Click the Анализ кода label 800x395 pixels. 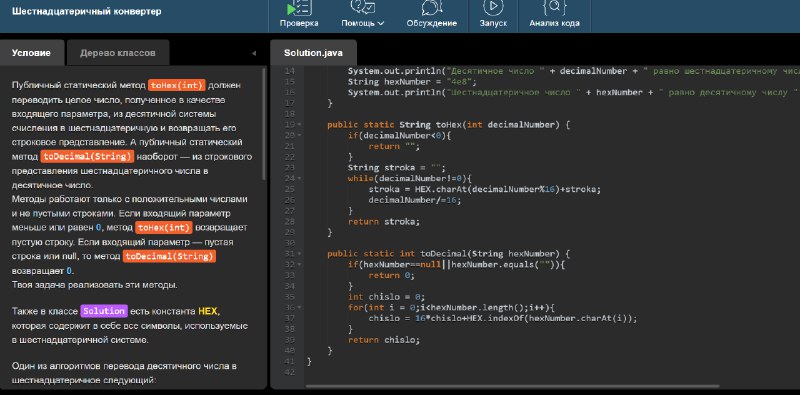554,23
